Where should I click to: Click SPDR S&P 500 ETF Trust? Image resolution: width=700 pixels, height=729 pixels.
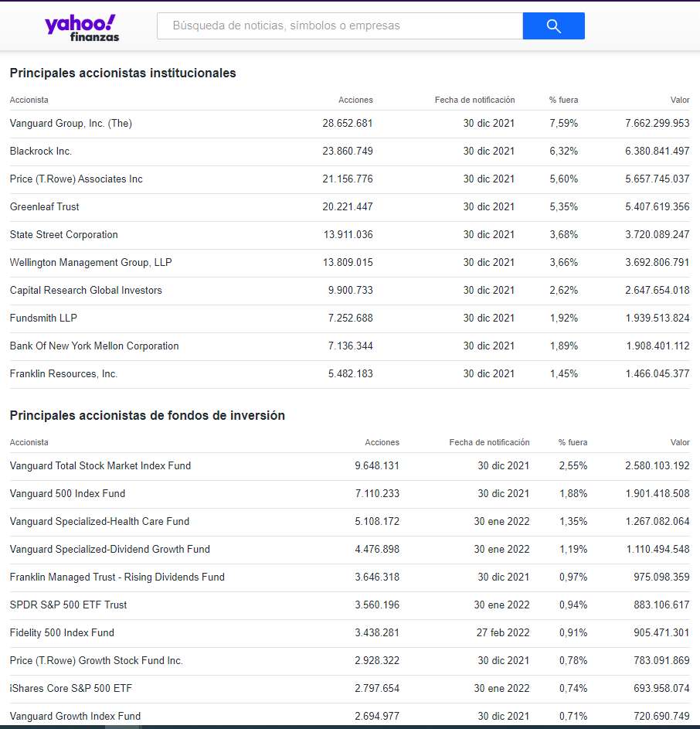pos(69,605)
